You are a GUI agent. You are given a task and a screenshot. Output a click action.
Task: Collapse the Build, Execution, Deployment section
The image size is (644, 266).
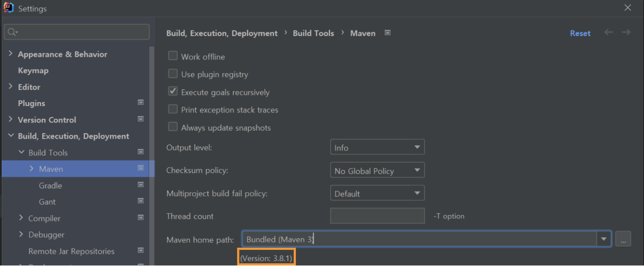(11, 135)
